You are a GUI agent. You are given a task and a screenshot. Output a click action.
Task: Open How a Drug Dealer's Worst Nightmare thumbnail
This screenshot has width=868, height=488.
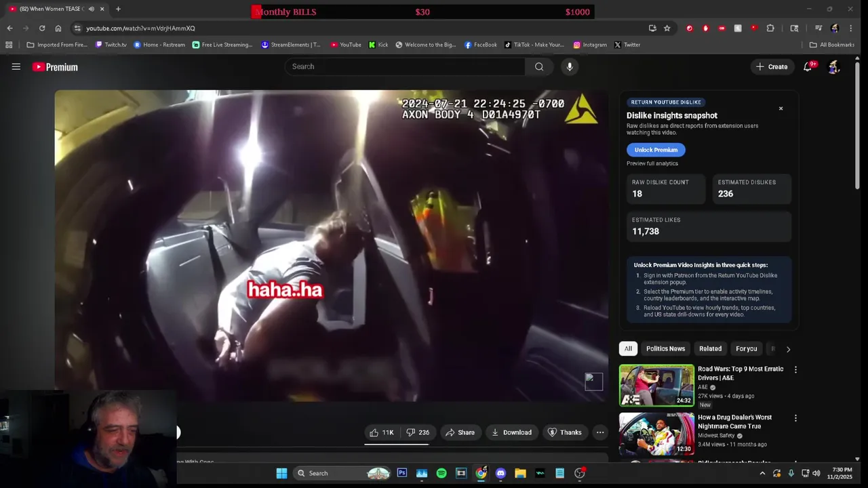pyautogui.click(x=656, y=434)
